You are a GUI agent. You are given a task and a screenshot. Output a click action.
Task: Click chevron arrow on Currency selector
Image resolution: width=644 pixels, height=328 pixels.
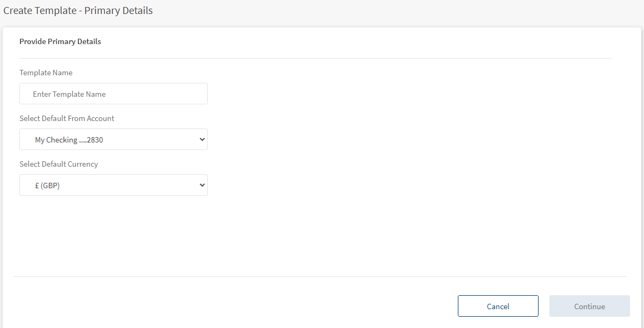point(202,185)
